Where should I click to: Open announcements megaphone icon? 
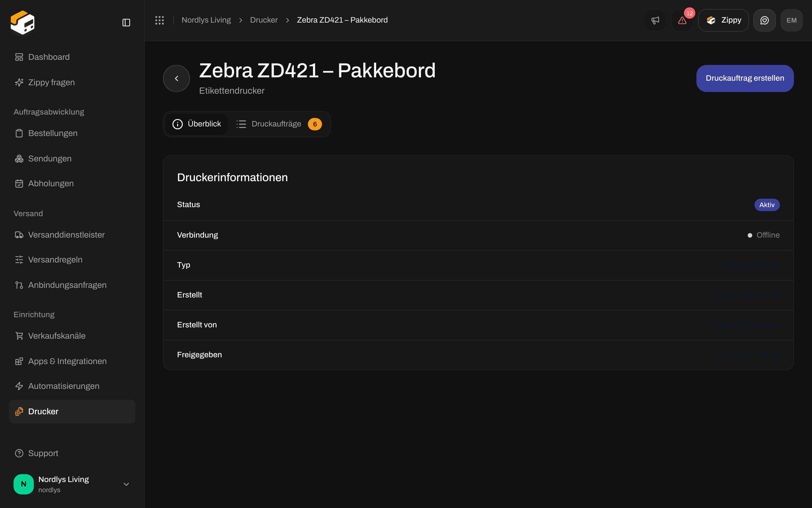[x=655, y=20]
